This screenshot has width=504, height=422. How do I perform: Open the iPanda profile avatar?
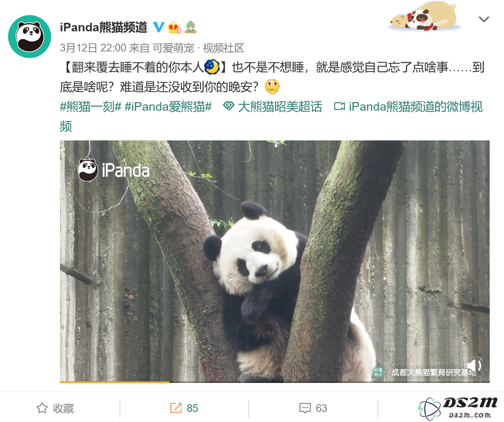[29, 37]
